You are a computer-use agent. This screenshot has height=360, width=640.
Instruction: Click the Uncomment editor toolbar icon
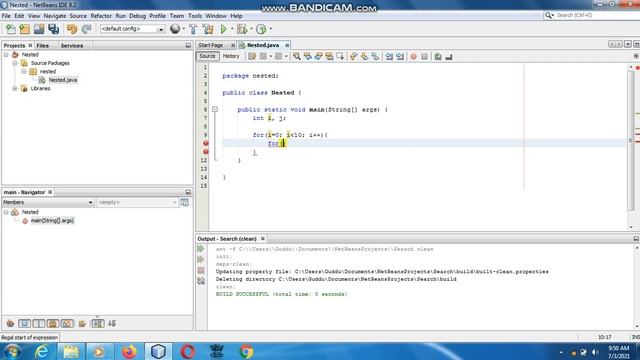(x=449, y=56)
